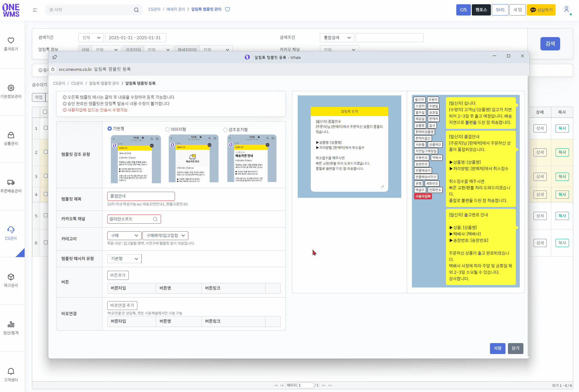Click the OneWMS logo
Image resolution: width=579 pixels, height=392 pixels.
point(11,10)
